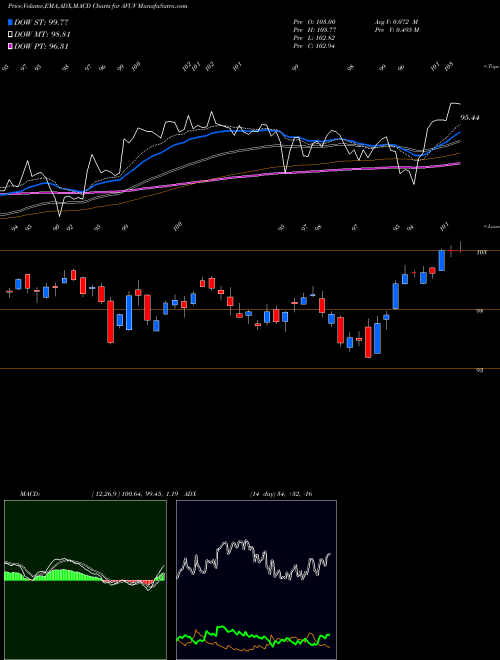The height and width of the screenshot is (660, 500).
Task: Click the 93 price axis label
Action: click(480, 370)
